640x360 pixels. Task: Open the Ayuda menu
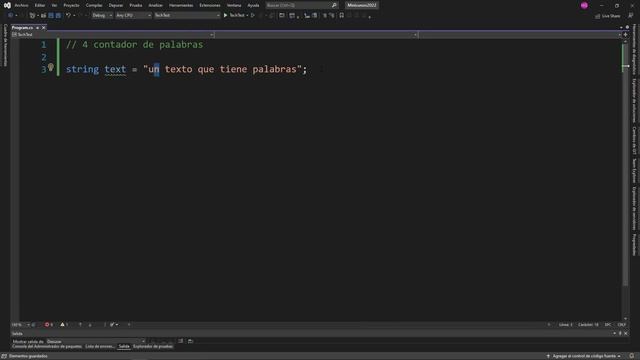(253, 5)
